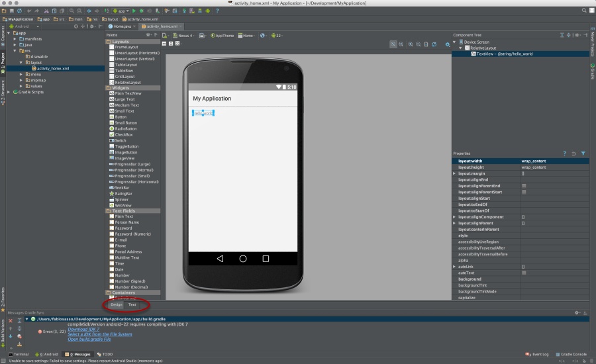The width and height of the screenshot is (596, 364).
Task: Click the Find magnifier icon in toolbar
Action: pyautogui.click(x=72, y=11)
